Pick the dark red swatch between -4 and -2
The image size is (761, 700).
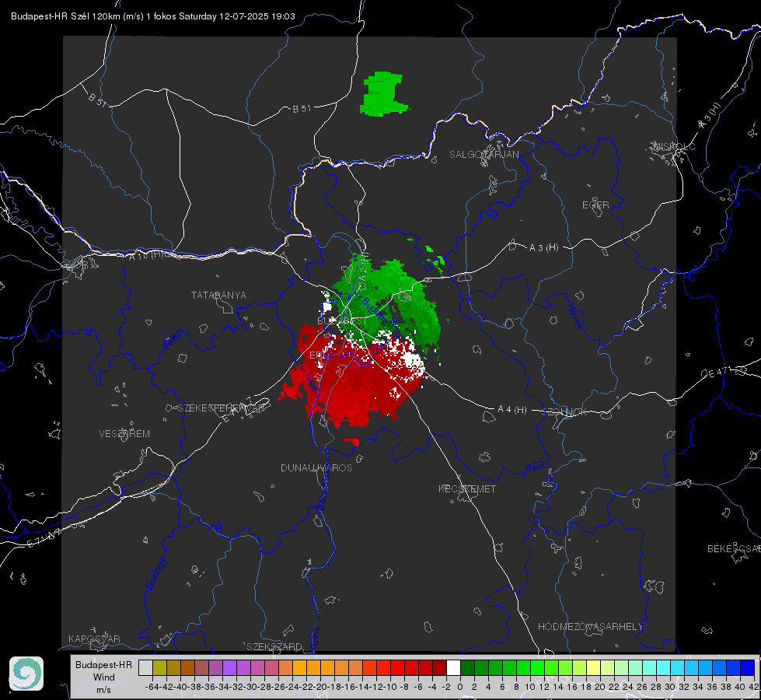[x=439, y=667]
